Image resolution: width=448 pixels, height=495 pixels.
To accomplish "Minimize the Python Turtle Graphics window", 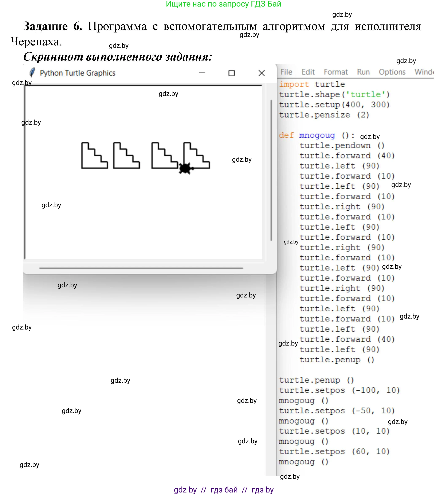I will click(x=202, y=73).
